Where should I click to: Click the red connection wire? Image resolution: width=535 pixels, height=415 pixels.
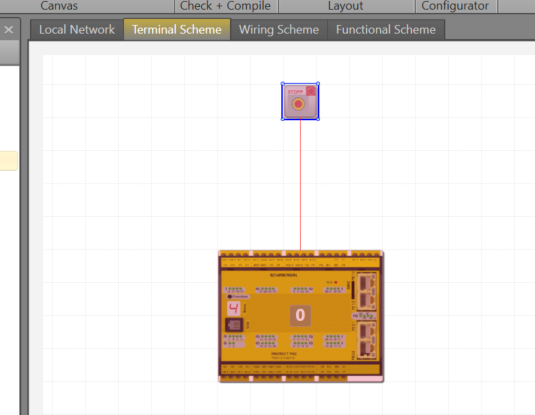[x=301, y=185]
